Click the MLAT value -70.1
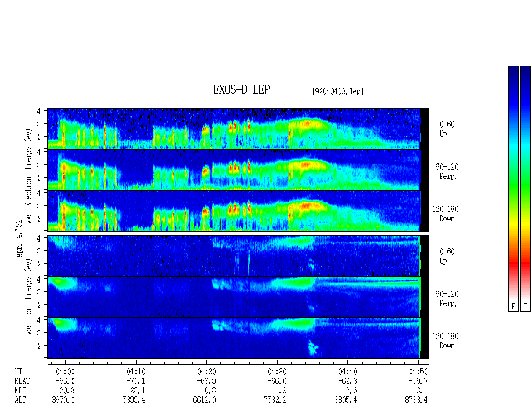532x412 pixels. pos(136,381)
